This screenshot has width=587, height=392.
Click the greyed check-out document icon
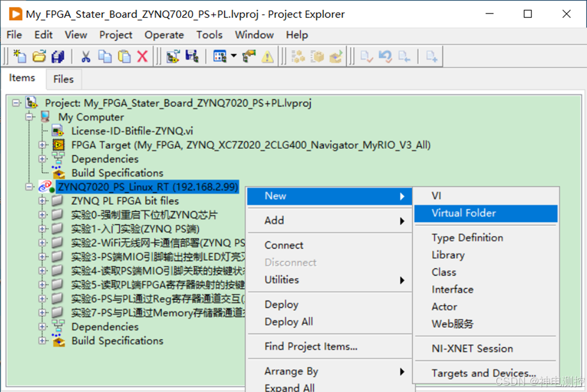[x=366, y=56]
